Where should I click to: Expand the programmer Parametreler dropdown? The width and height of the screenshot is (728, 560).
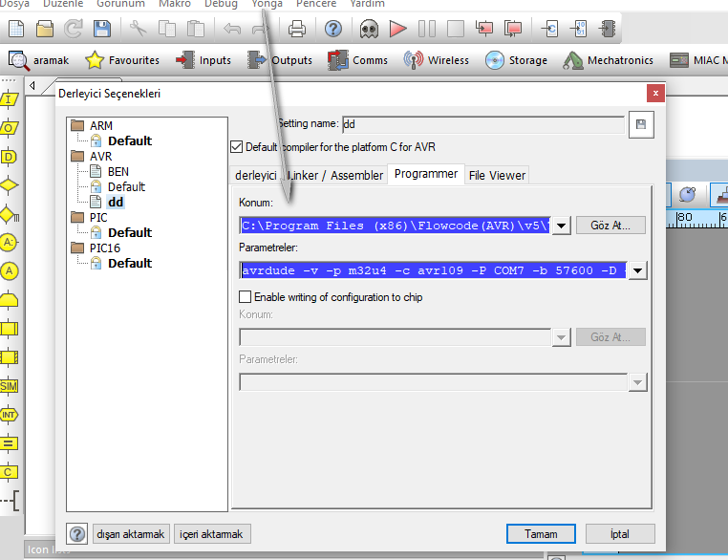click(637, 270)
